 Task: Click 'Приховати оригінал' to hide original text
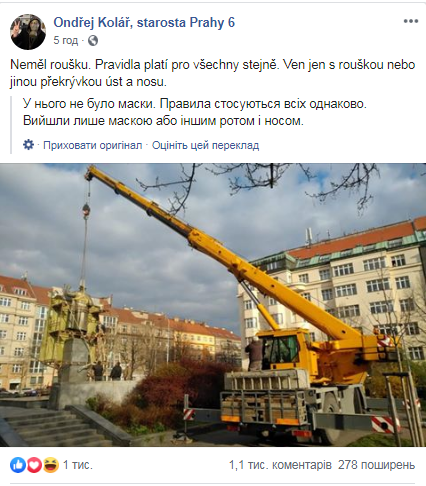93,145
